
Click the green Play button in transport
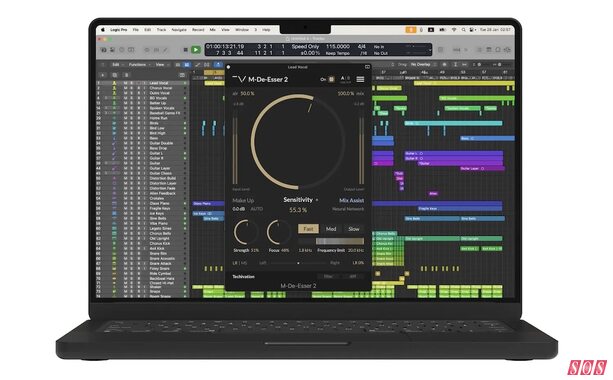point(195,50)
